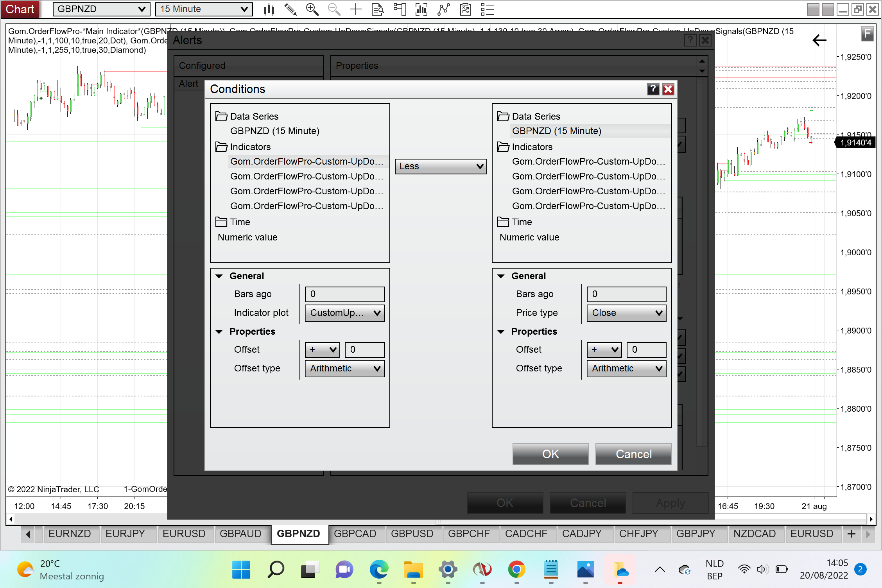Click the F button on the chart corner

coord(867,34)
